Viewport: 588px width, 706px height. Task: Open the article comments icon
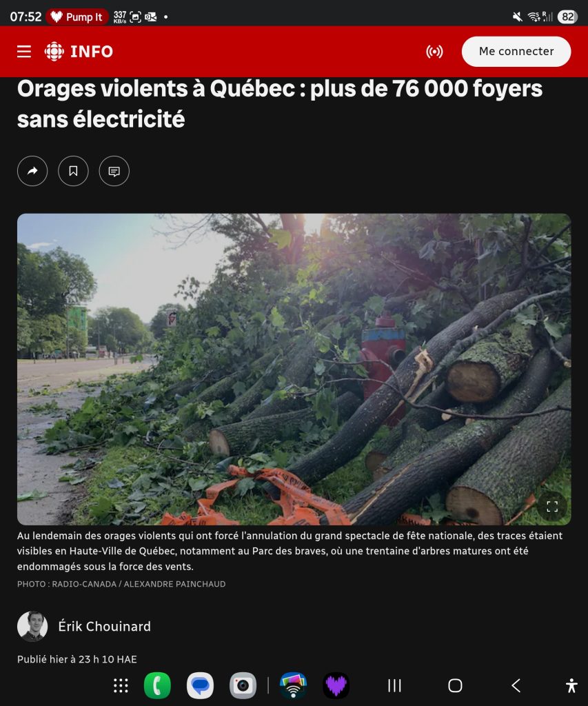point(114,171)
